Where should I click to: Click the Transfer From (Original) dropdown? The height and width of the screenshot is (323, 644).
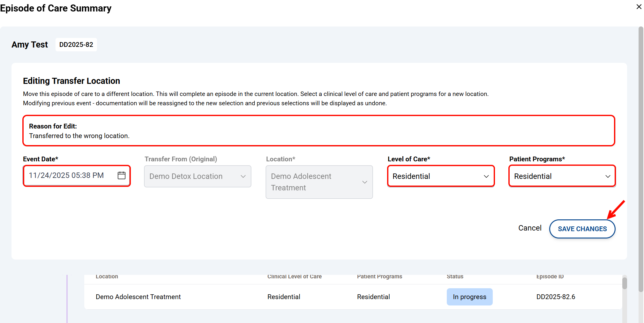pyautogui.click(x=197, y=176)
